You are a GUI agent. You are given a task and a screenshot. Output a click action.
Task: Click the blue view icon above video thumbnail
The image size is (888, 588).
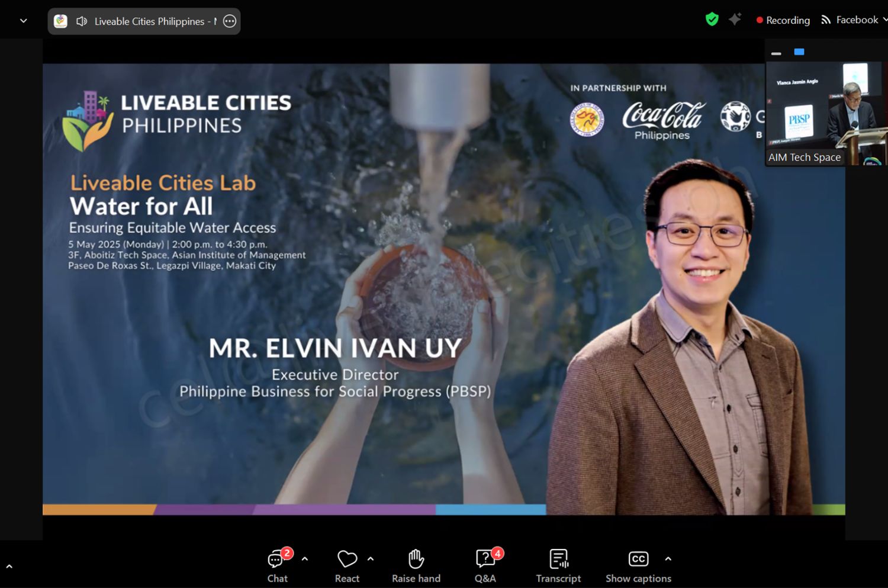[x=799, y=52]
